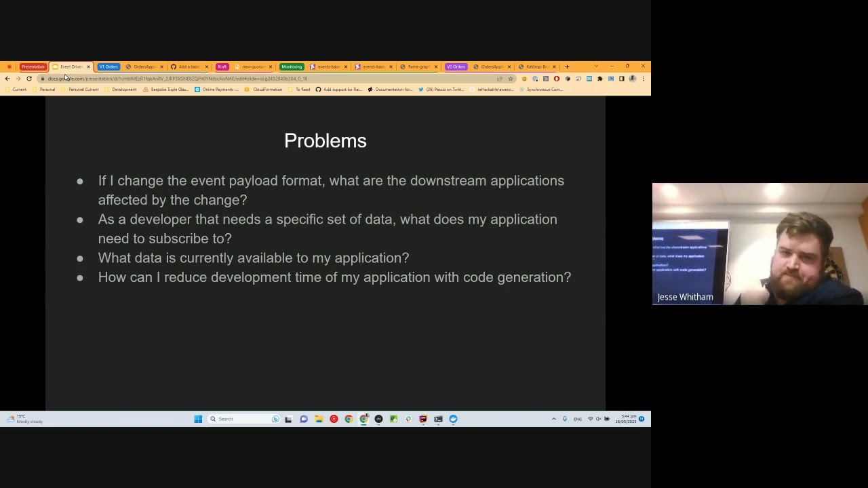Image resolution: width=868 pixels, height=488 pixels.
Task: Open the V1 Orders tab group label
Action: point(108,66)
